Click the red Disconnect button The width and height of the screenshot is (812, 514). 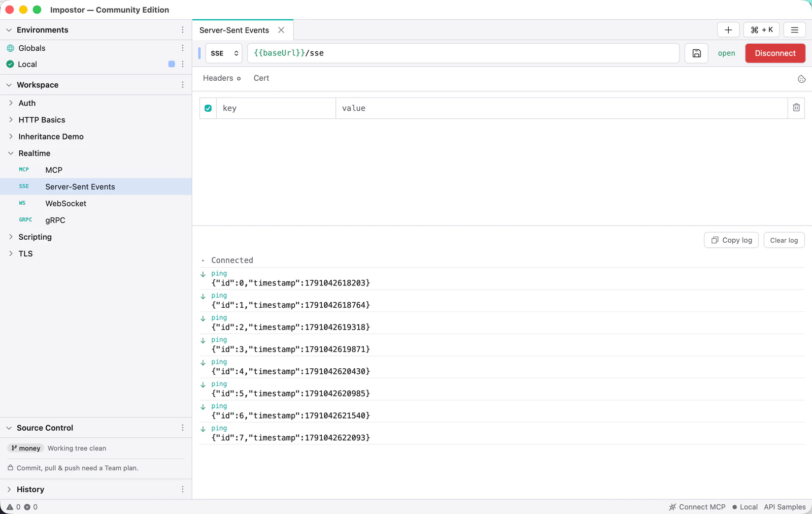[775, 53]
